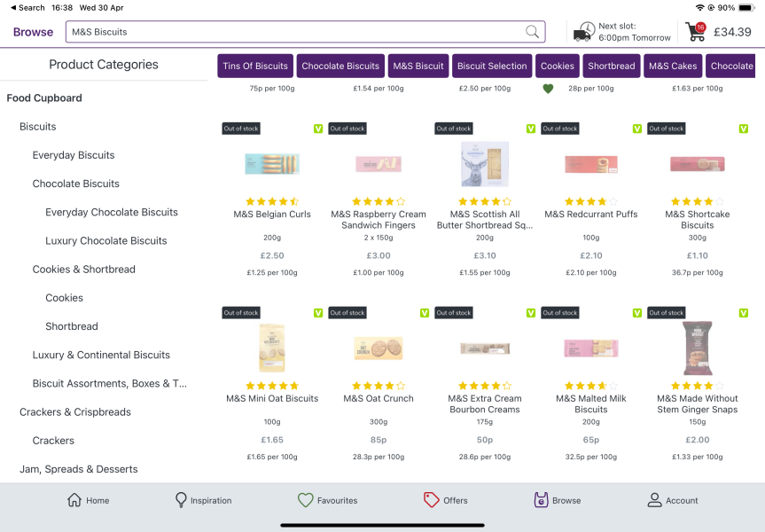Open M&S Malted Milk Biscuits title
Screen dimensions: 765x532
click(591, 404)
